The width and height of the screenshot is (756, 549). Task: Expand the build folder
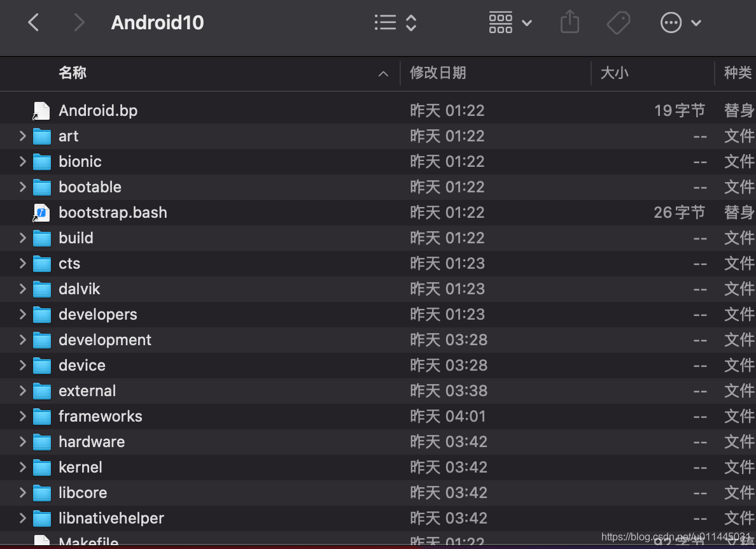23,238
